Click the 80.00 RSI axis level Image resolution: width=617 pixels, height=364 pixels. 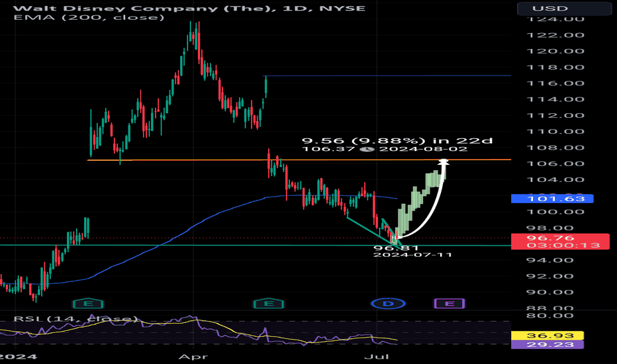click(x=550, y=316)
